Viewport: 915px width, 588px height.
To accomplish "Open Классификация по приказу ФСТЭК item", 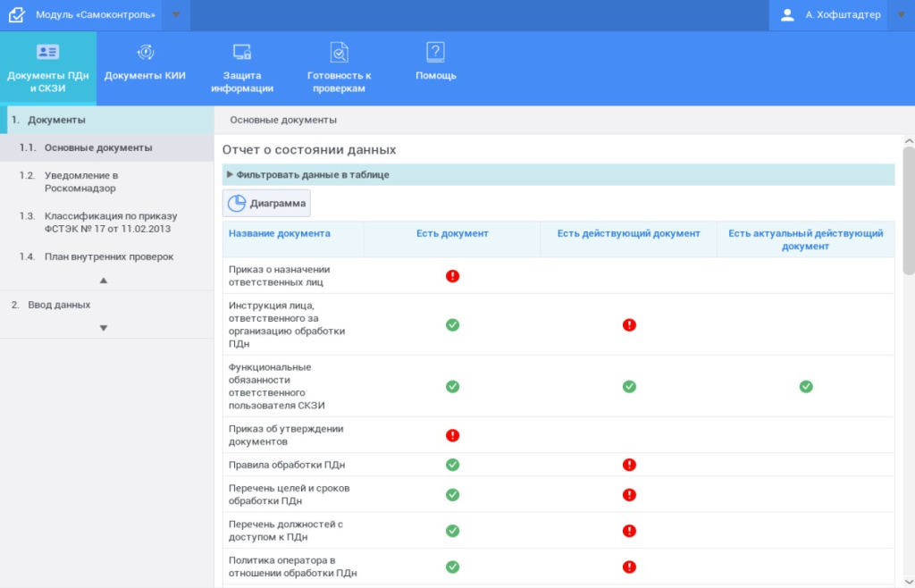I will click(x=110, y=223).
